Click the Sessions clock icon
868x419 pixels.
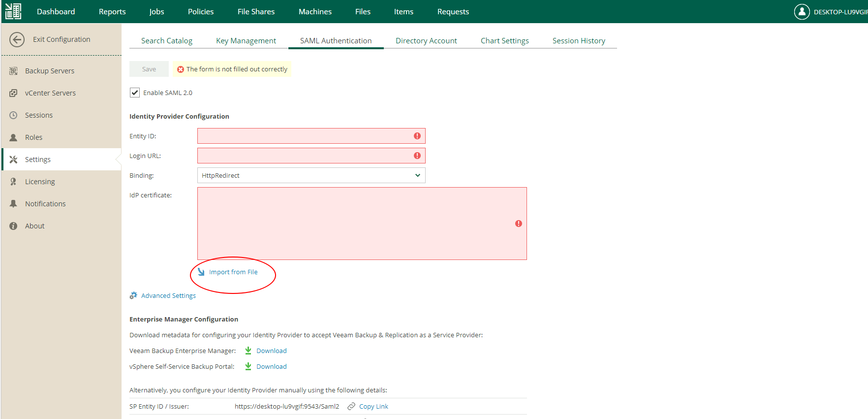pyautogui.click(x=13, y=115)
